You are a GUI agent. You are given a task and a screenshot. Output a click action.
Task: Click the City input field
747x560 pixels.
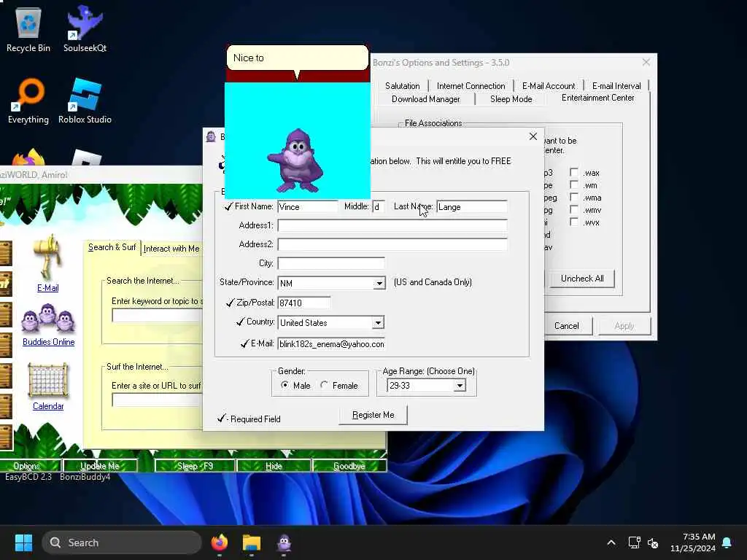coord(331,263)
